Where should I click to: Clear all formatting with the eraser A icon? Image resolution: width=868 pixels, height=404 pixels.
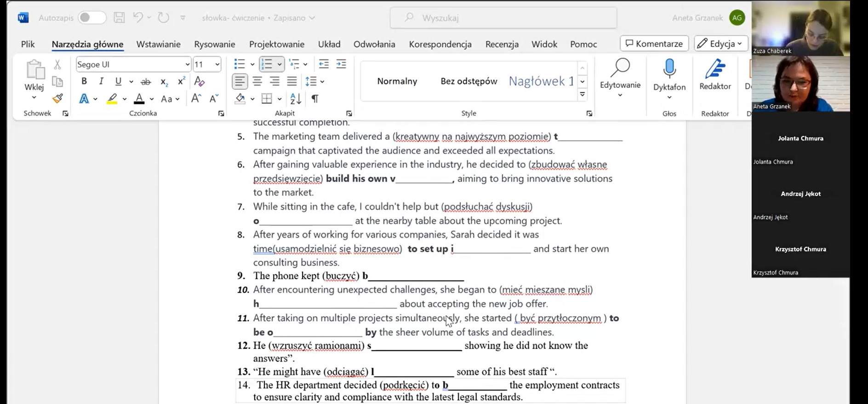199,81
